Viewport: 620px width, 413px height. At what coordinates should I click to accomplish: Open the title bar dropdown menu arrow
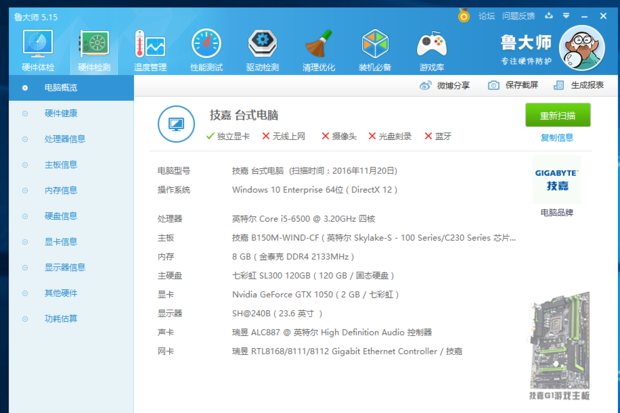566,16
